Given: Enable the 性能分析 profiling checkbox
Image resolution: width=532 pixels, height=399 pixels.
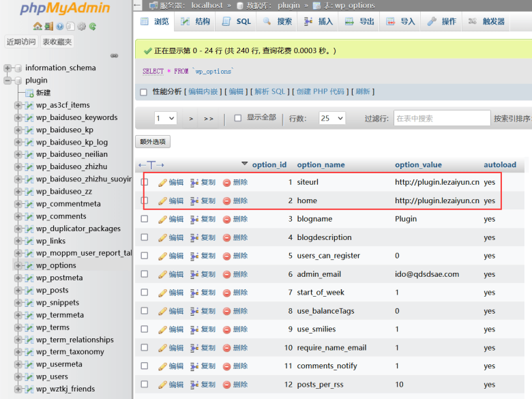Looking at the screenshot, I should coord(143,92).
